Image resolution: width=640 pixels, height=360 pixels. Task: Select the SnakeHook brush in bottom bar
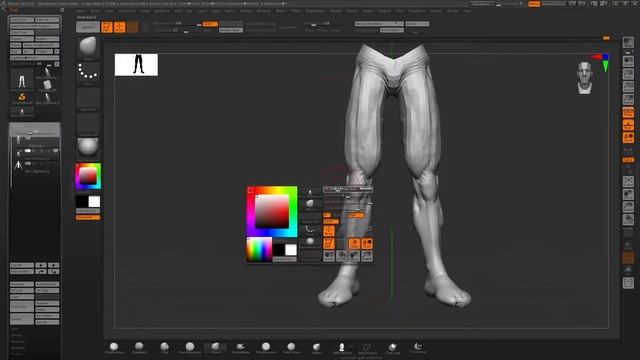click(x=240, y=348)
